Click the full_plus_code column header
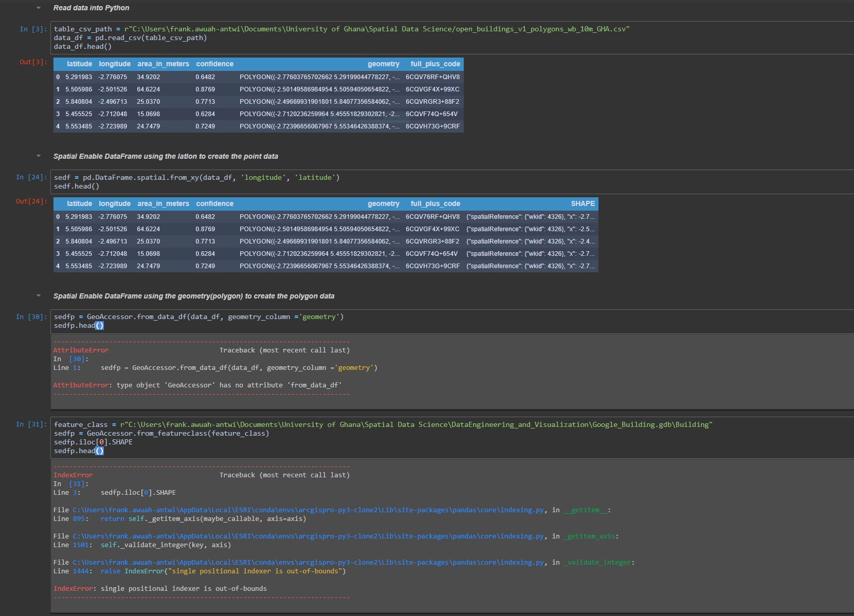The width and height of the screenshot is (854, 616). point(434,64)
